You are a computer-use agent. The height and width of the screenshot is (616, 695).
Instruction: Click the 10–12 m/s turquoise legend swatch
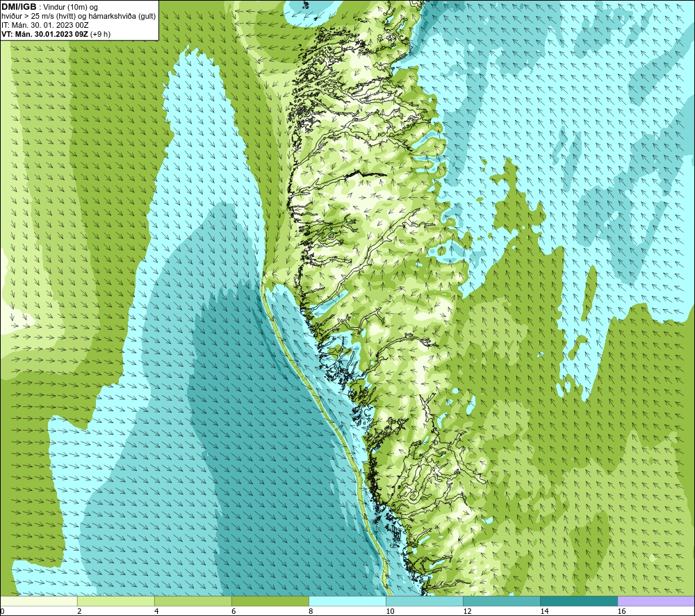tap(425, 601)
